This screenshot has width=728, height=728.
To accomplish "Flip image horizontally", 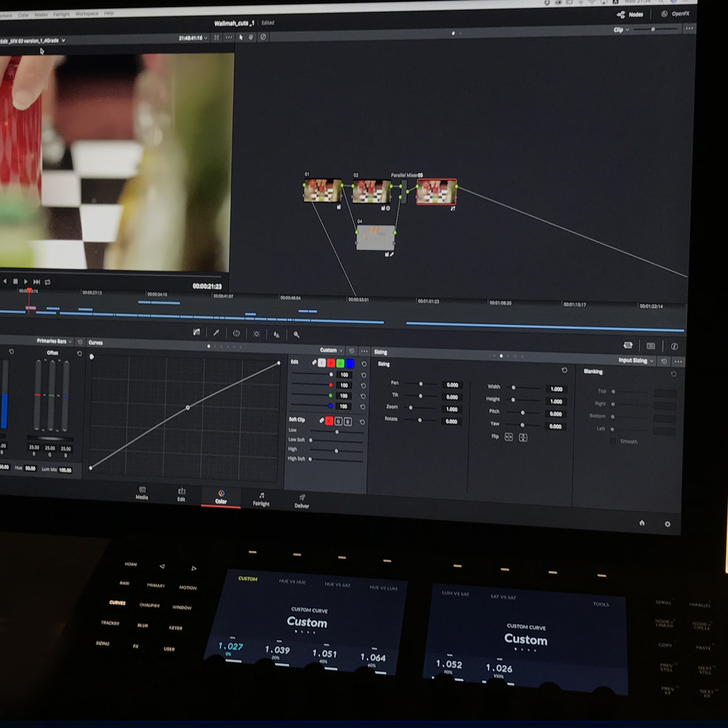I will (509, 437).
